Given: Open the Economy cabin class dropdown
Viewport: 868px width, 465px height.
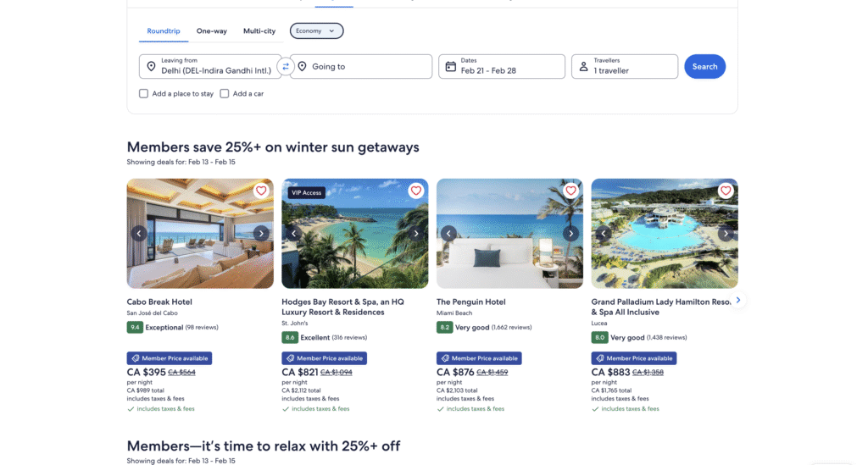Looking at the screenshot, I should (316, 31).
